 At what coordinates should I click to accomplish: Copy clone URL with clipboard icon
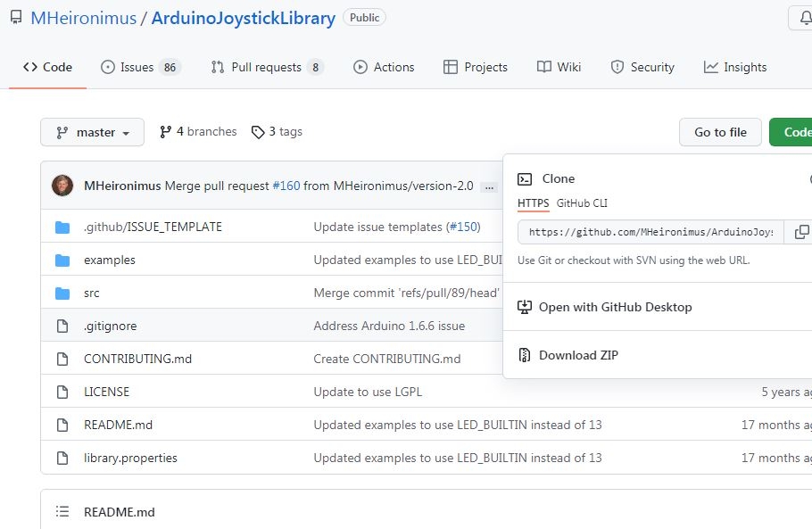(800, 232)
